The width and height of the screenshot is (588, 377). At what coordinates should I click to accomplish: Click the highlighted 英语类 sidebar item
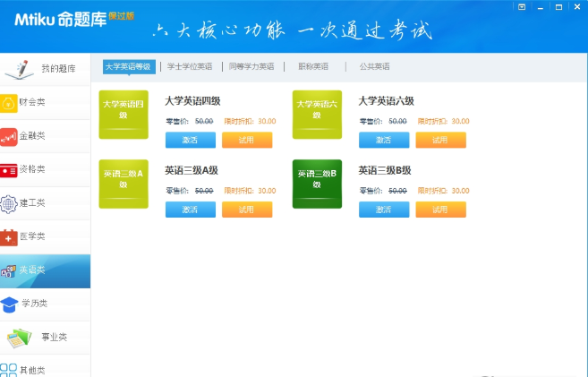45,270
